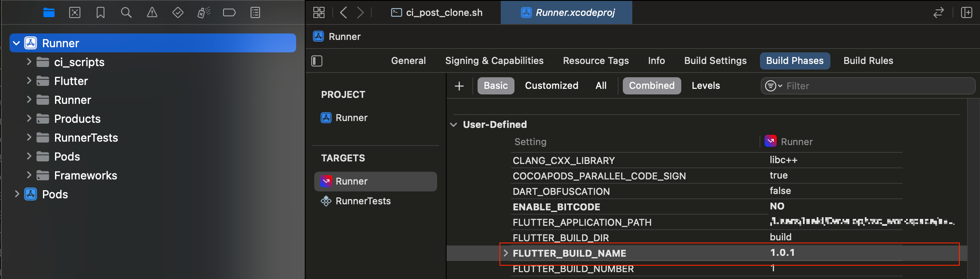Open the Resource Tags tab

[x=596, y=61]
